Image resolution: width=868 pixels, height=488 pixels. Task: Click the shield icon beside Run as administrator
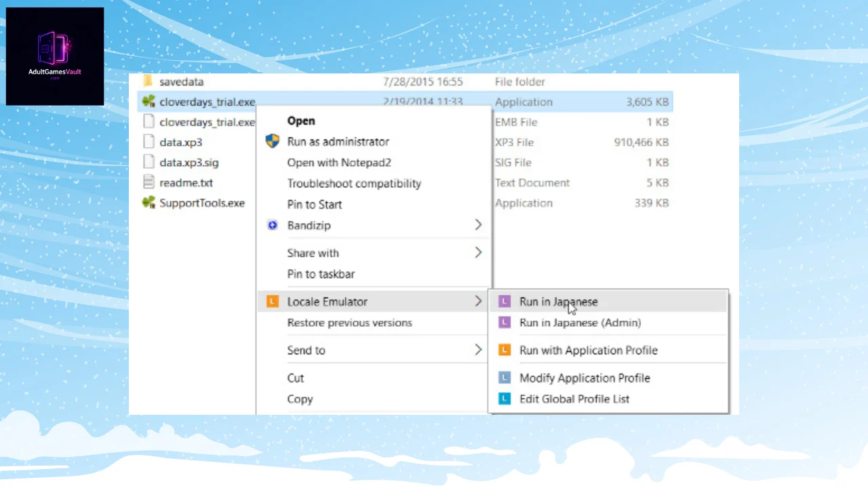coord(273,142)
